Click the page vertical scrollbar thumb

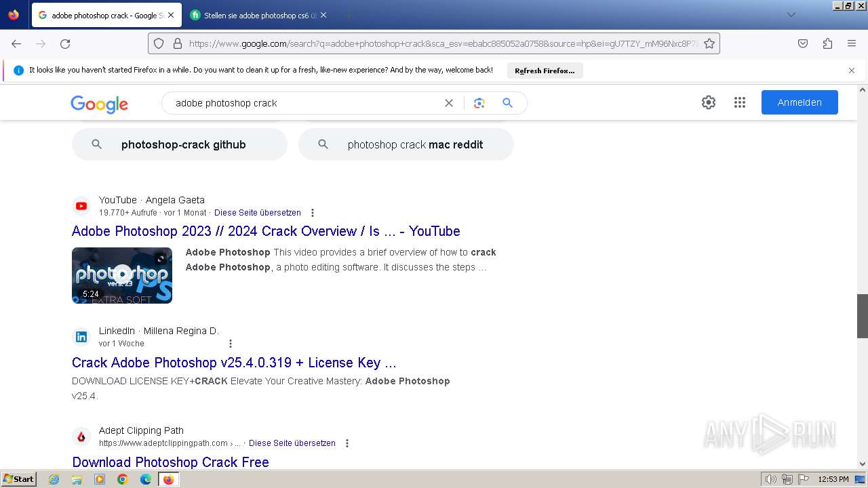863,316
